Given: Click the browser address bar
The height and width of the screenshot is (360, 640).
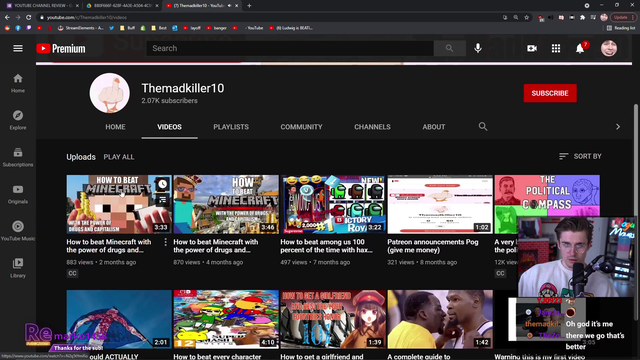Looking at the screenshot, I should (x=269, y=18).
